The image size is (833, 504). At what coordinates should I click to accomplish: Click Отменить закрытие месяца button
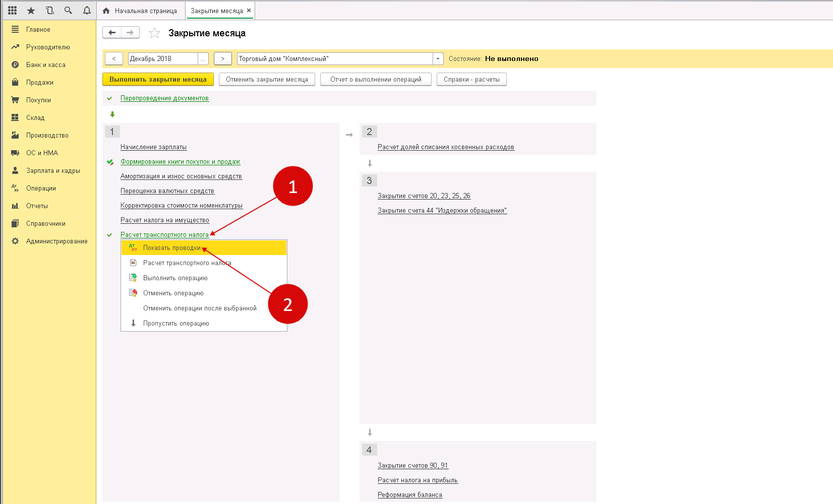point(267,80)
